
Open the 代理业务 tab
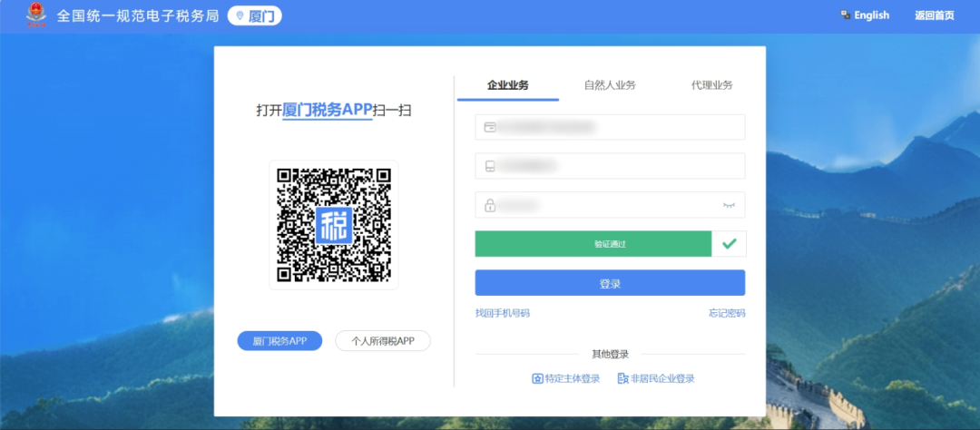pos(712,85)
